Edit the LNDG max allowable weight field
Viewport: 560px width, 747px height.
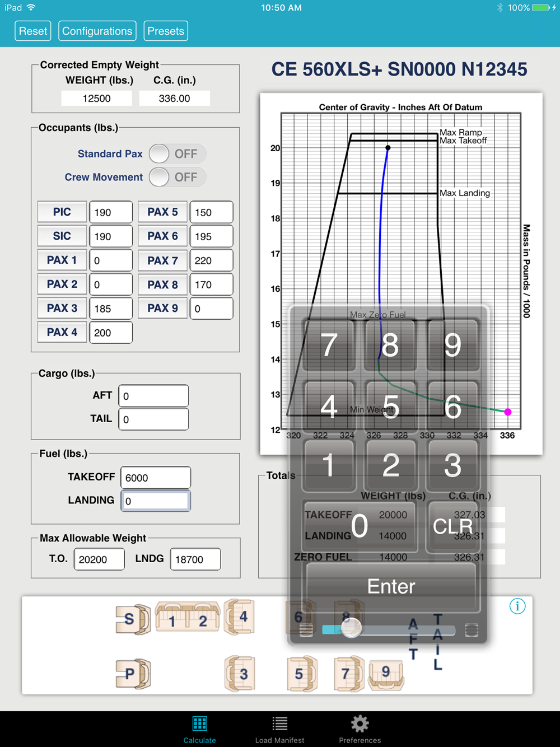(x=195, y=559)
